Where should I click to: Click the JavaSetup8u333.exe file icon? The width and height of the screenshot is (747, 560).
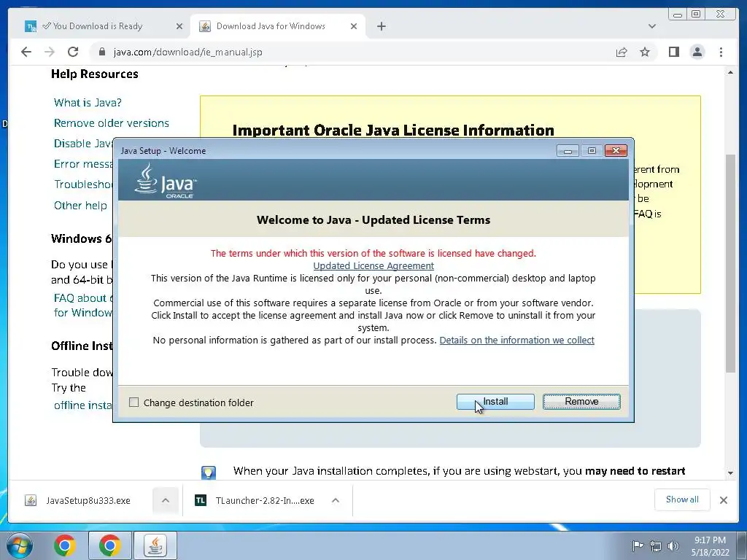(x=31, y=500)
